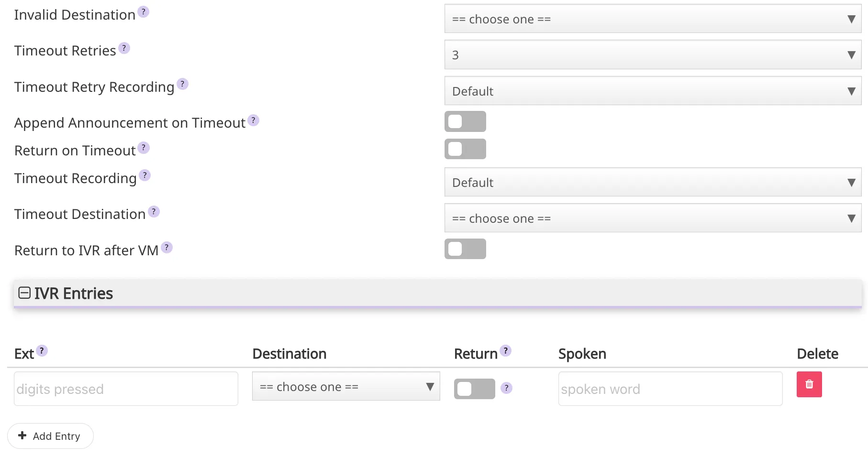Open help for Append Announcement on Timeout
This screenshot has height=457, width=868.
coord(253,120)
